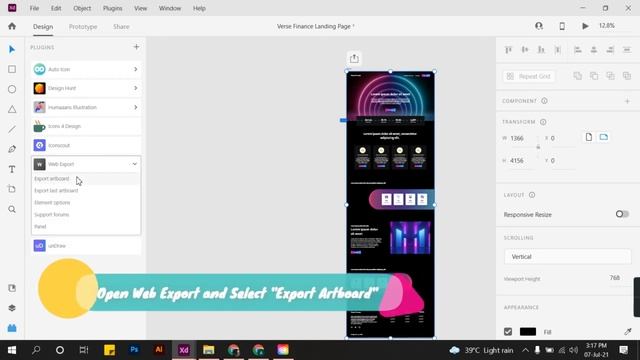Open the unDraw plugin
The image size is (640, 360).
point(86,246)
